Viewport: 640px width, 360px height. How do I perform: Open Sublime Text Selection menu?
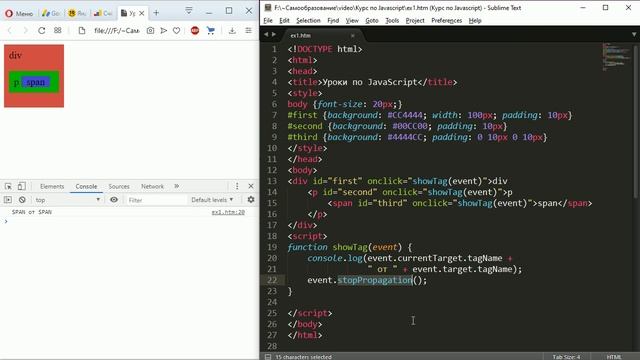(308, 20)
